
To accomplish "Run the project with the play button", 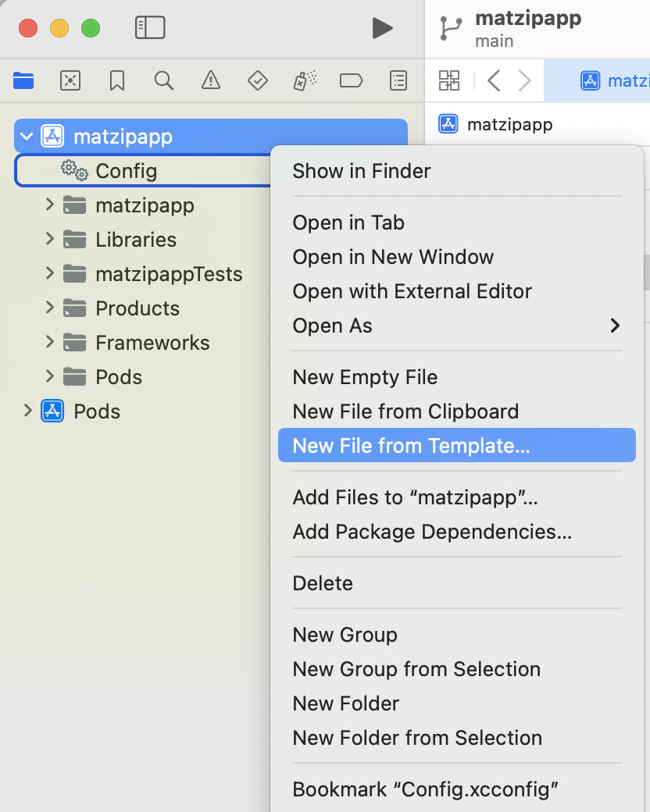I will 383,28.
